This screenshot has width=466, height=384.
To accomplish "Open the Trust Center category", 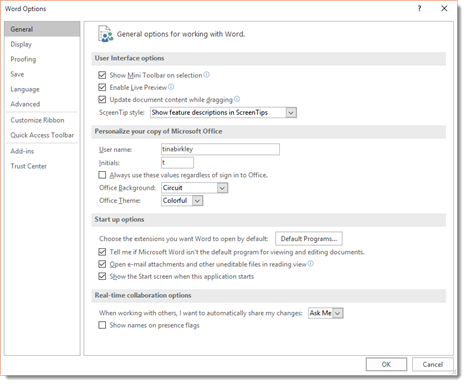I will pos(42,166).
